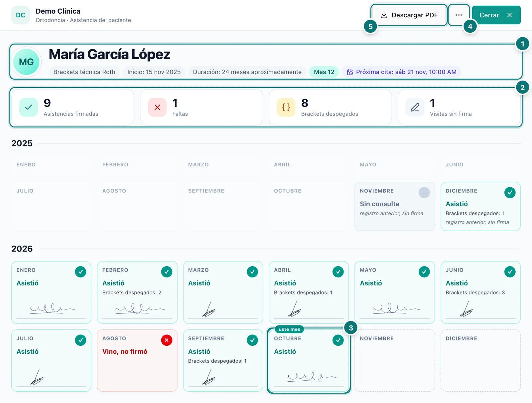Viewport: 532px width, 403px height.
Task: Click the Mes 12 badge
Action: 324,72
